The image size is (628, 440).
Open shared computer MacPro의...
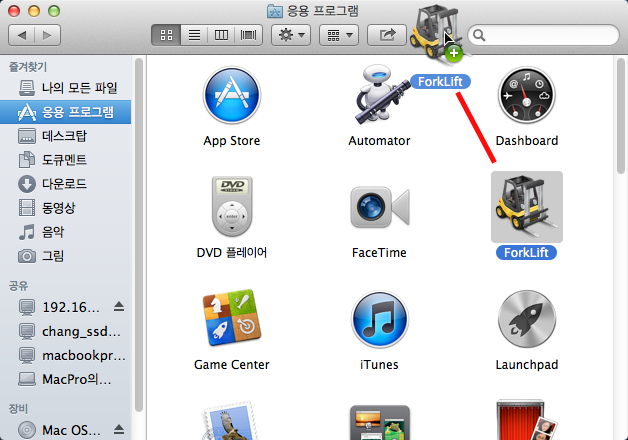65,379
